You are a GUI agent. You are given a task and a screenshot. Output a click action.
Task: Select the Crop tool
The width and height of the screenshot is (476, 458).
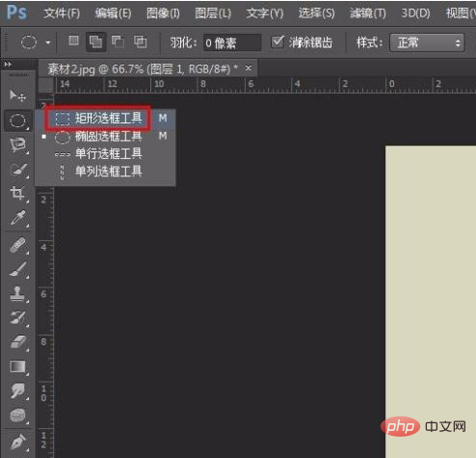coord(17,194)
